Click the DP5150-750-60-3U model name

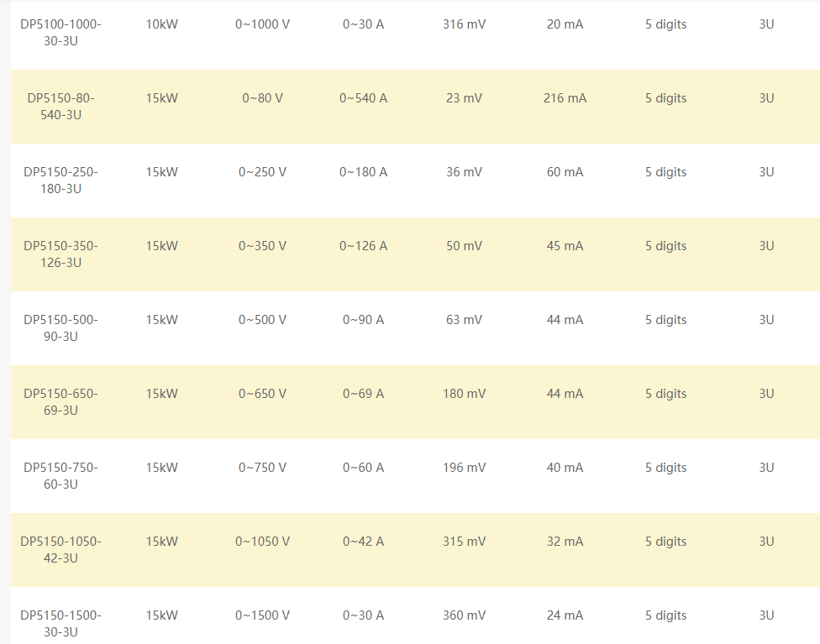coord(60,476)
